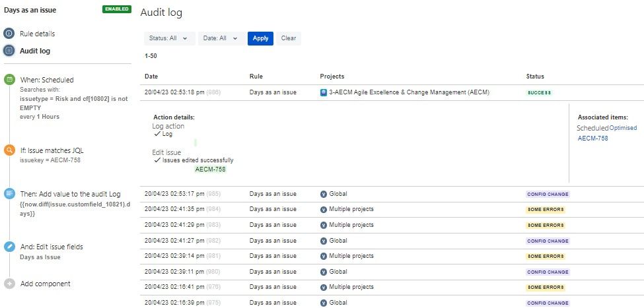Click the green ENABLED rule status badge
The image size is (644, 308).
117,9
